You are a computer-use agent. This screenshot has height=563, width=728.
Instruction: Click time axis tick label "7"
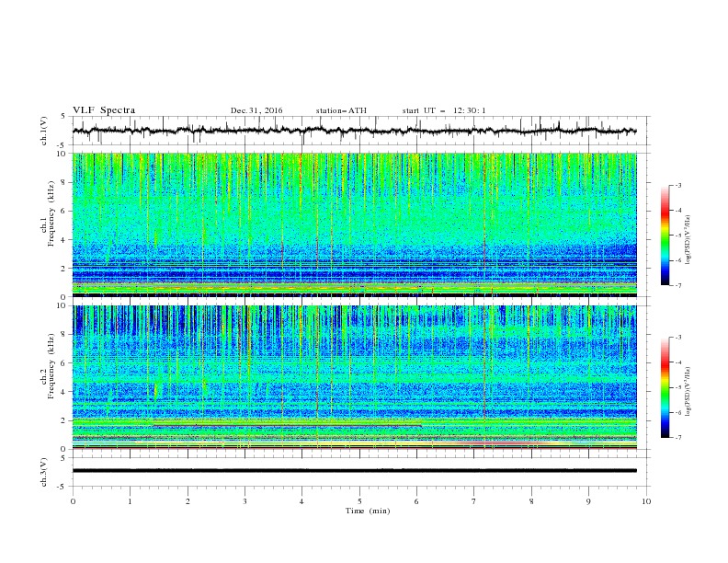click(474, 501)
